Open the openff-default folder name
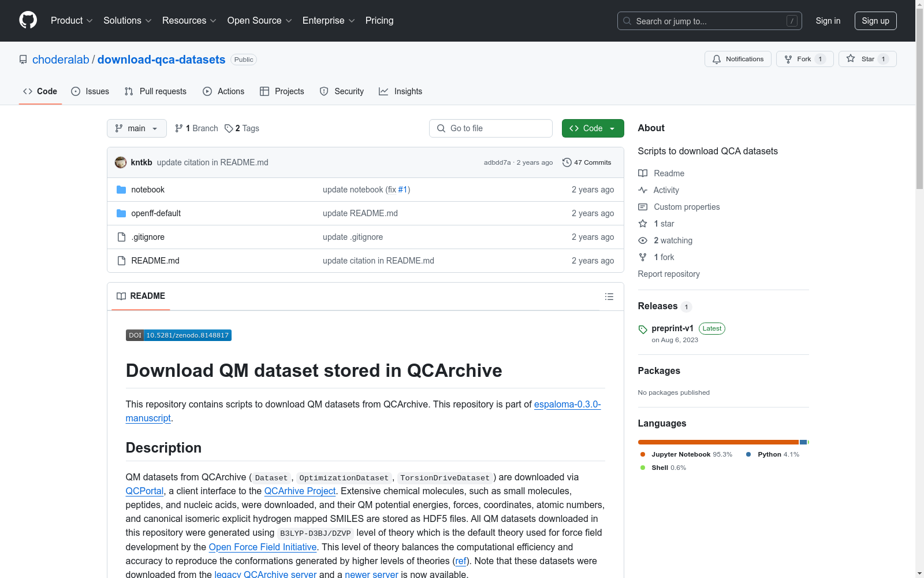 (156, 213)
